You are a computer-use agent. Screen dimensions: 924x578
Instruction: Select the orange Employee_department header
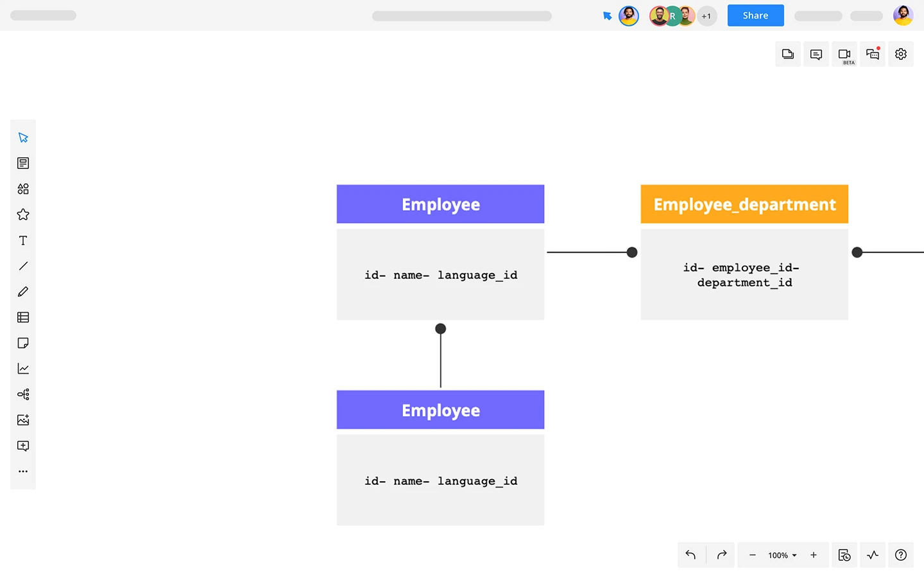click(x=744, y=204)
